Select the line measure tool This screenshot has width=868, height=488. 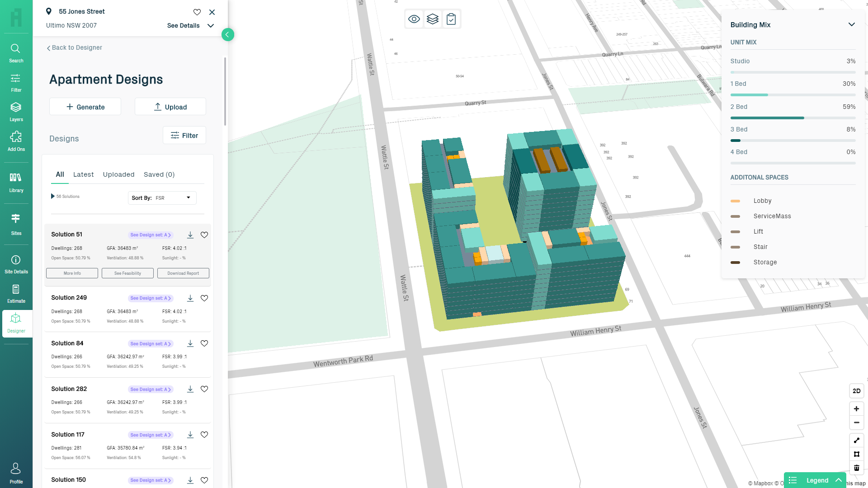pos(856,441)
